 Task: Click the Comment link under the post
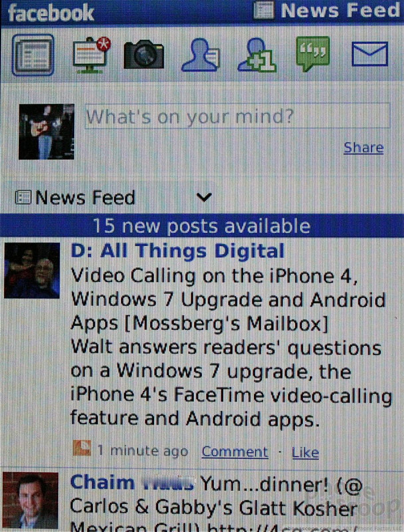[x=235, y=452]
